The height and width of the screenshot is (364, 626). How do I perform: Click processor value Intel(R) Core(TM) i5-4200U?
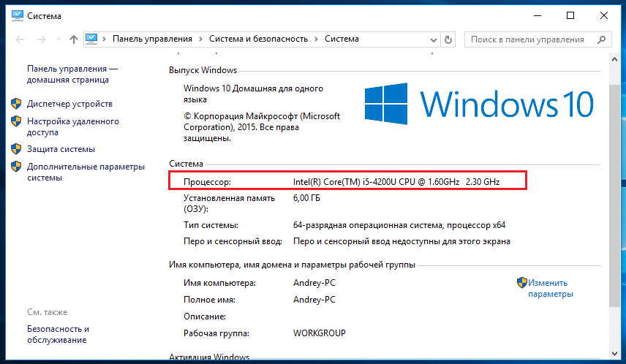click(x=396, y=182)
